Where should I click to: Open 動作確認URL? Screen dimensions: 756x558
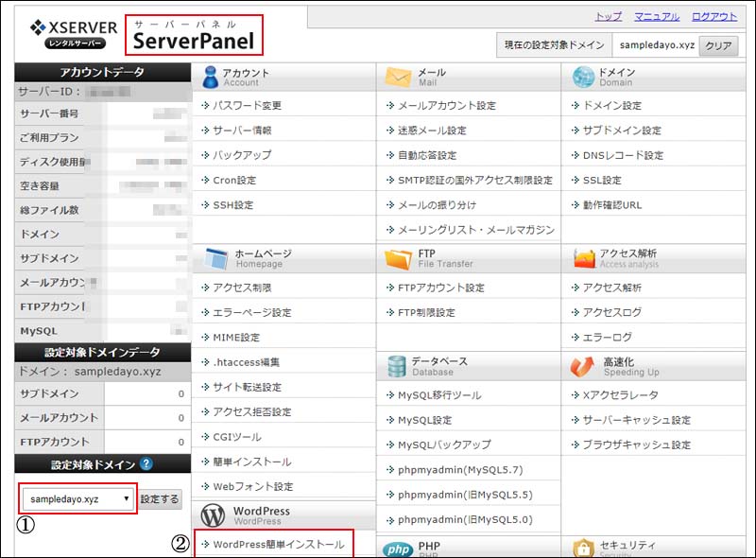612,204
